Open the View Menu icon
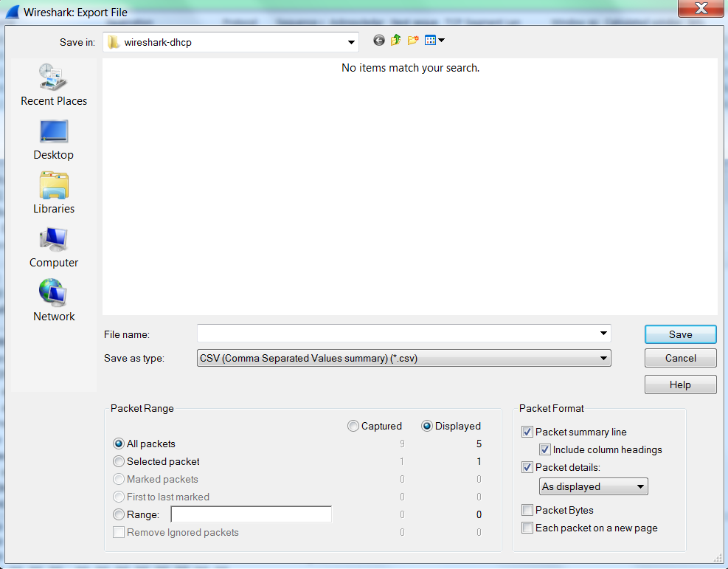 point(431,41)
